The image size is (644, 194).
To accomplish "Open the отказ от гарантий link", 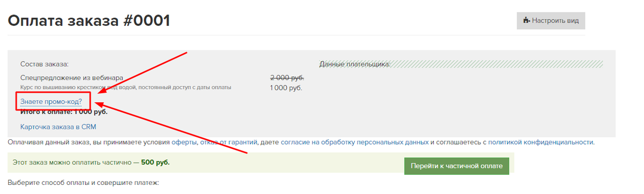I will coord(229,142).
